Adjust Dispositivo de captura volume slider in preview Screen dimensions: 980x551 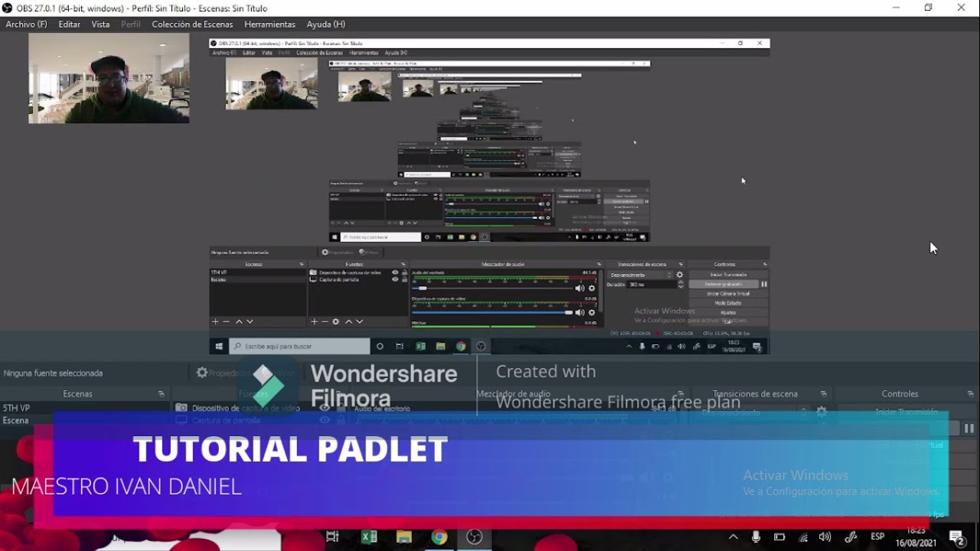(x=492, y=312)
